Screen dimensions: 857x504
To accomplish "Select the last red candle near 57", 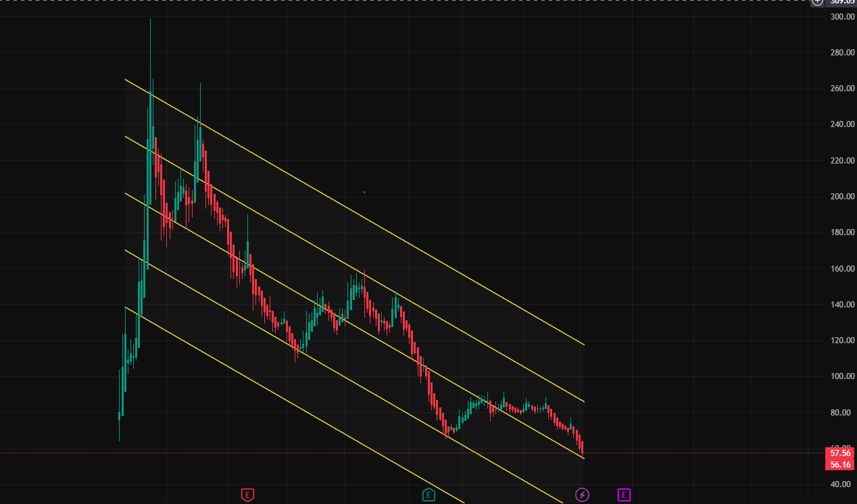I will 582,449.
